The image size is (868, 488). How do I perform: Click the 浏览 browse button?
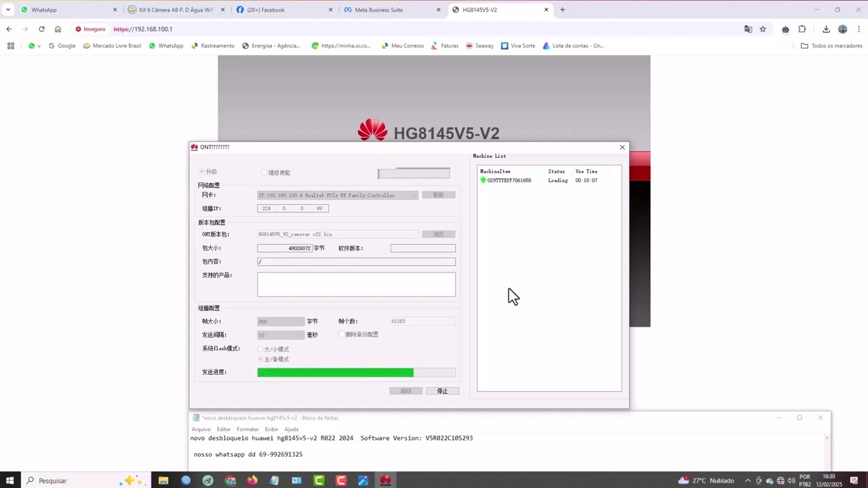439,235
